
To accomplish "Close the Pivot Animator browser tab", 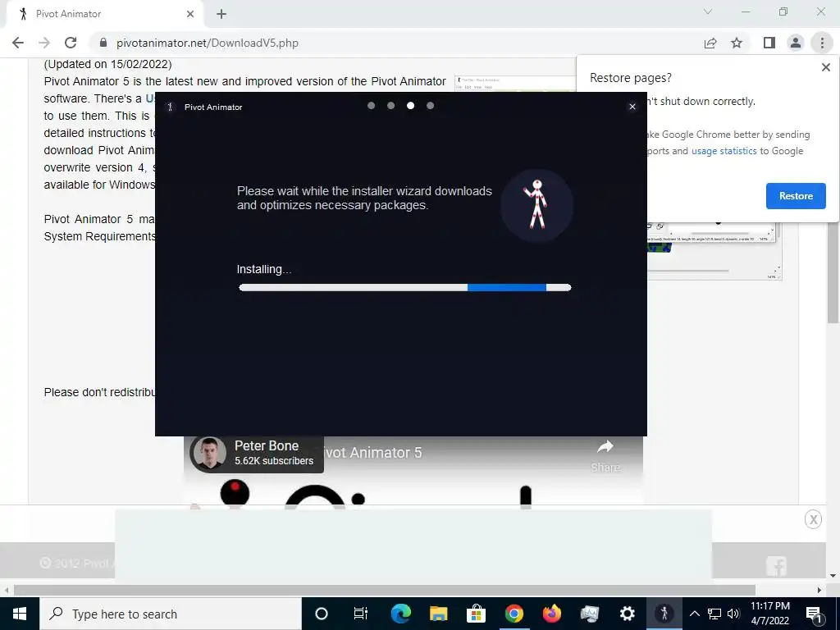I will pos(190,14).
